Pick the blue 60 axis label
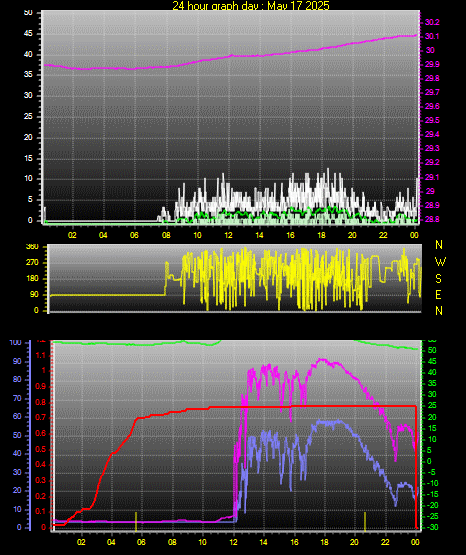The height and width of the screenshot is (555, 466). tap(17, 417)
